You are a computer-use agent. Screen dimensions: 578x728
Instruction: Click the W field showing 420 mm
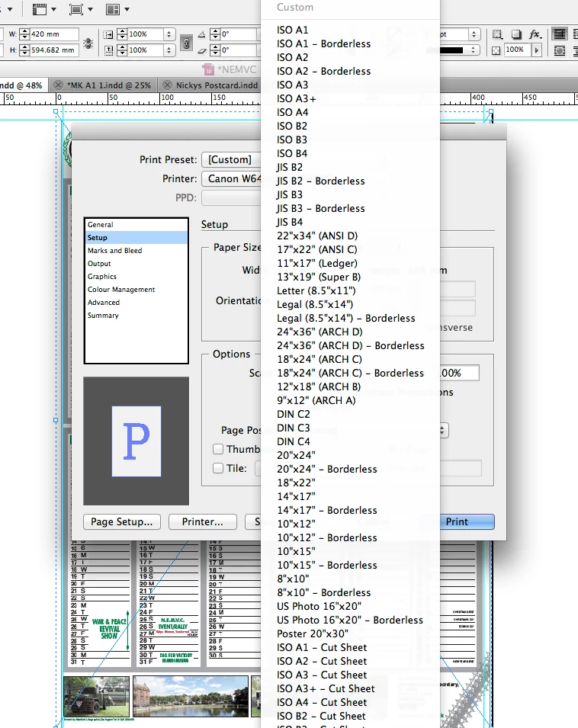click(x=54, y=34)
